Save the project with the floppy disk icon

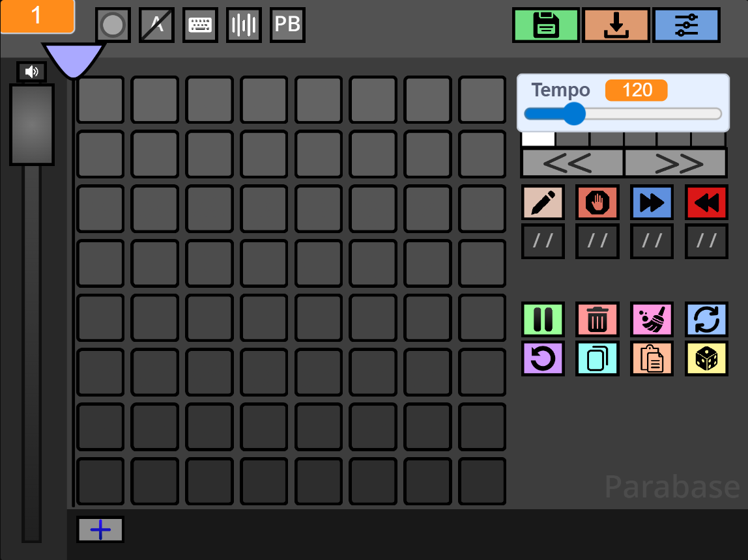(x=545, y=25)
